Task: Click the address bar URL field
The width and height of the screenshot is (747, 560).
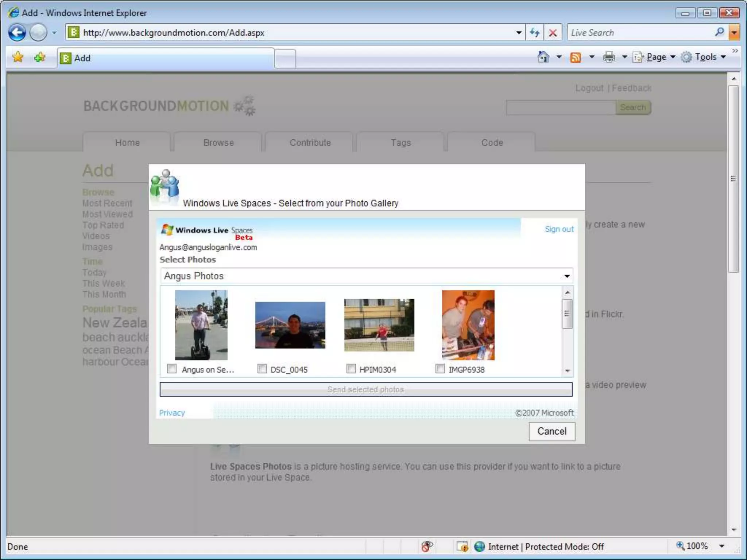Action: click(x=295, y=33)
